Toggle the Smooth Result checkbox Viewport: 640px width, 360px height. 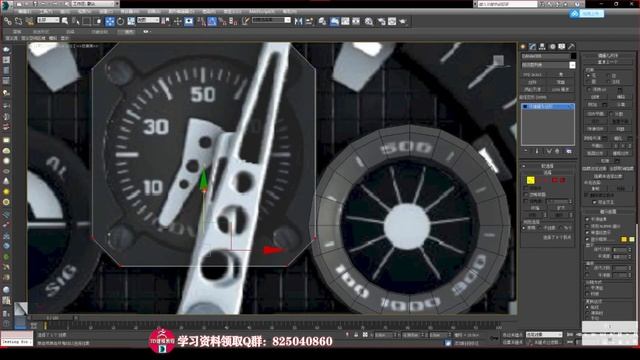tap(588, 219)
